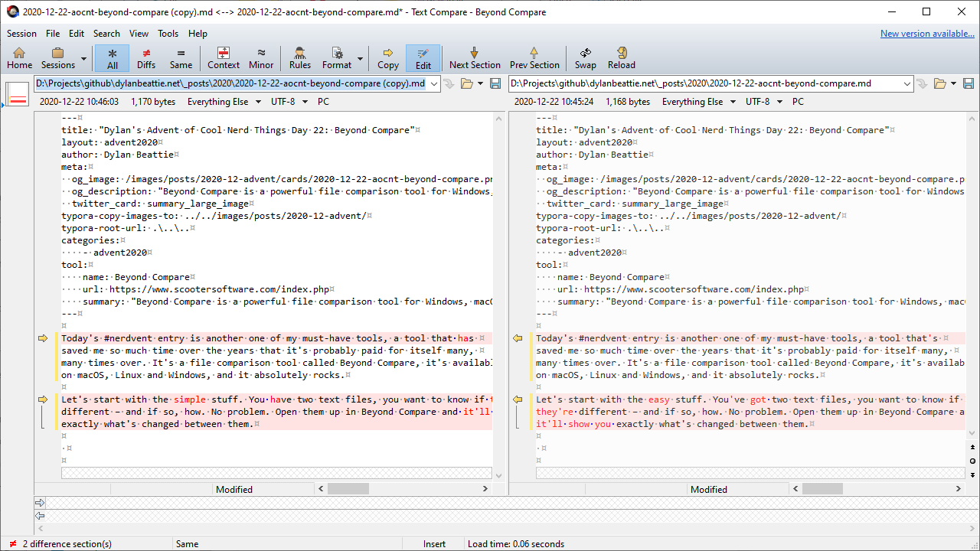Toggle Edit mode in the toolbar

click(x=423, y=58)
